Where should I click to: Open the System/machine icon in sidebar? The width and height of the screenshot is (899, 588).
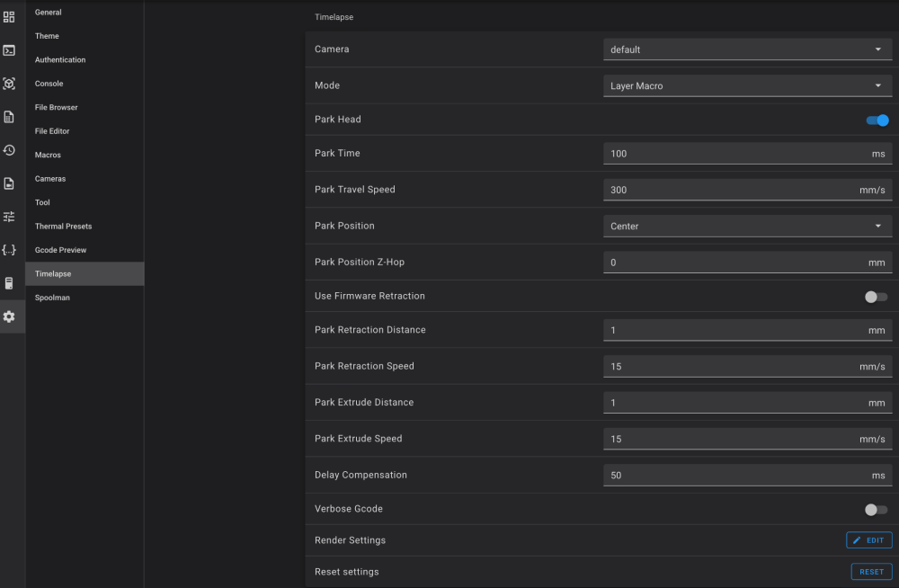coord(9,283)
